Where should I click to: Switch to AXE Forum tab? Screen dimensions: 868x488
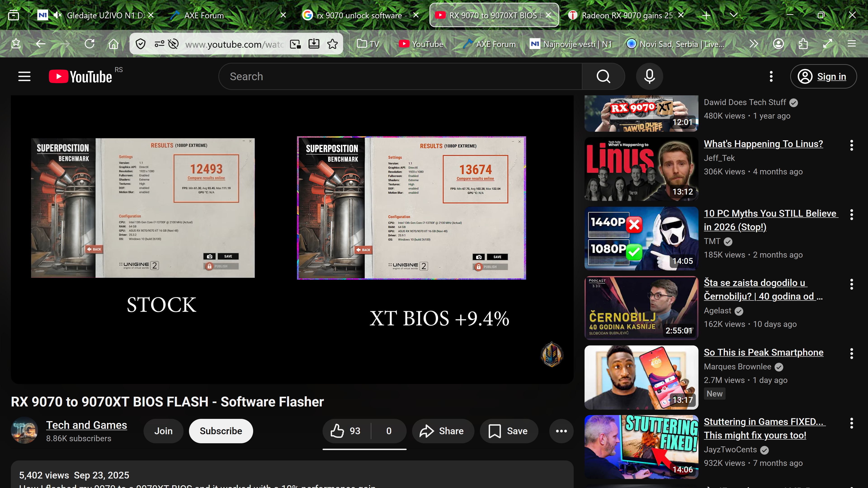click(x=203, y=15)
